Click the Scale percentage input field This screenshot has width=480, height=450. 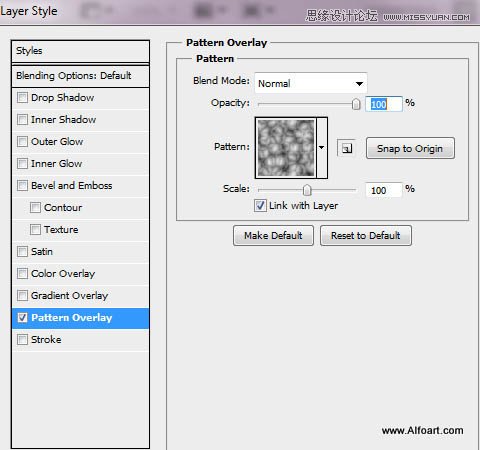click(384, 190)
